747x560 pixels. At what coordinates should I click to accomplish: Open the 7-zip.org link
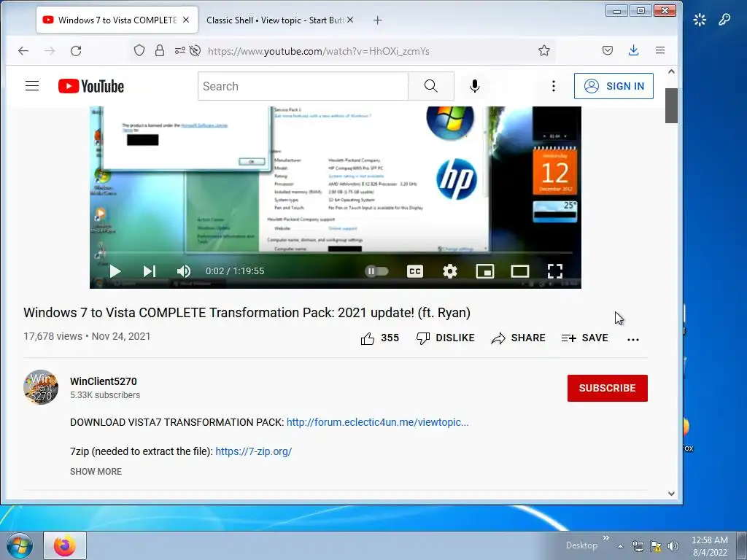[253, 451]
